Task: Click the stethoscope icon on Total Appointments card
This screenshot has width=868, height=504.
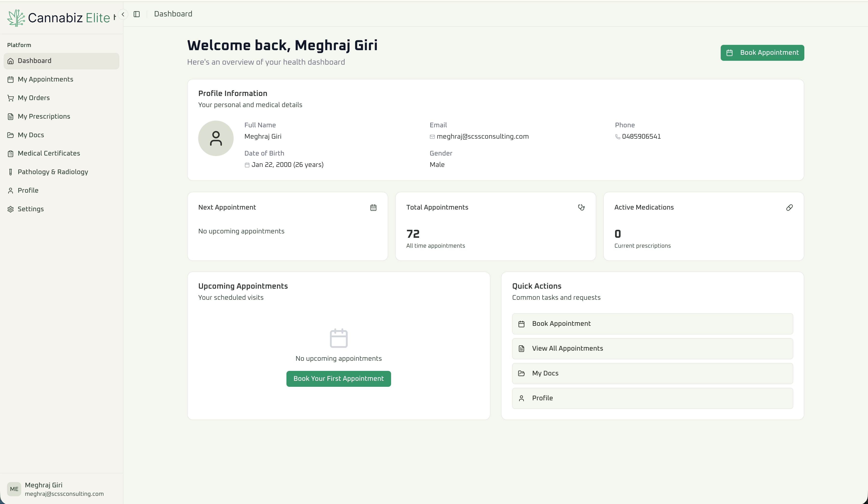Action: (x=581, y=207)
